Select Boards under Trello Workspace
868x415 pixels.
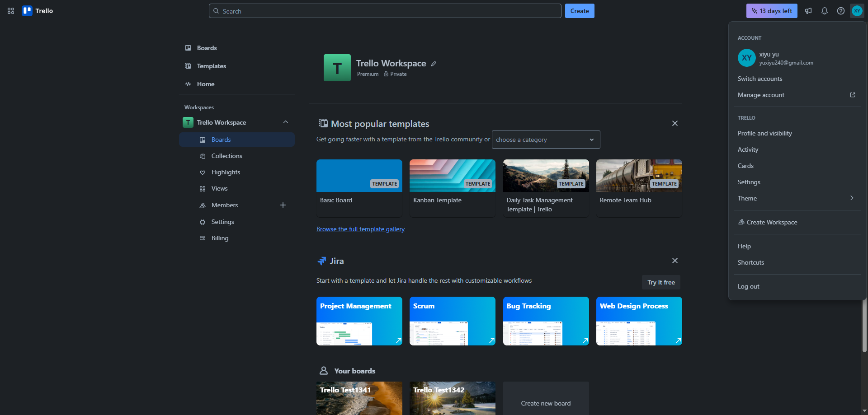click(237, 140)
